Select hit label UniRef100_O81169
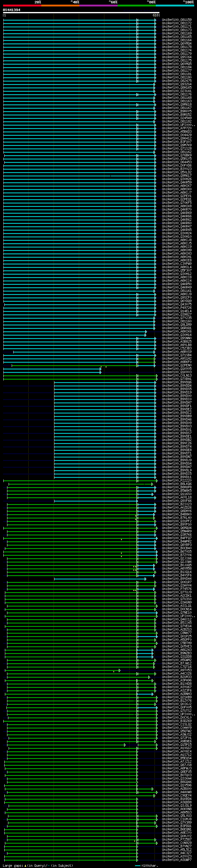197x868 pixels. click(177, 33)
